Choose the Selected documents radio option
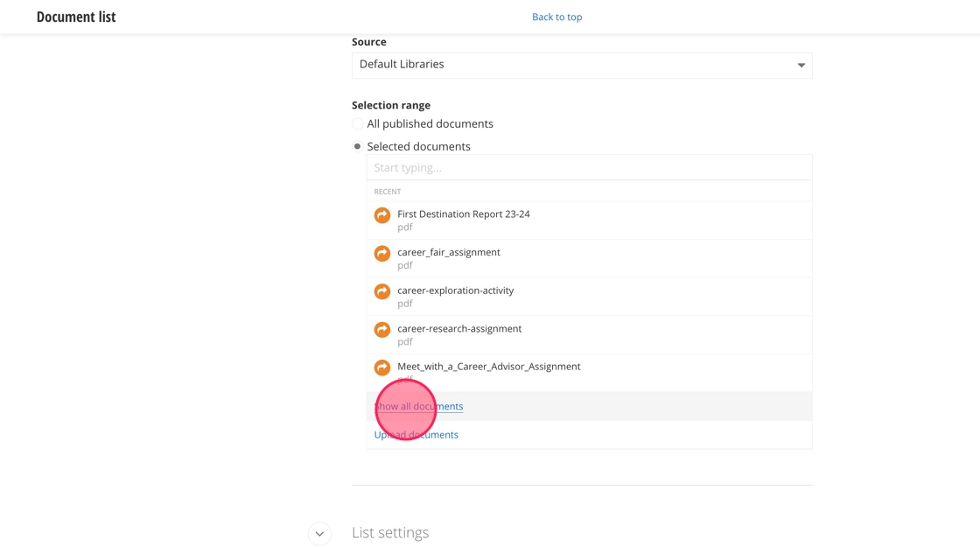Image resolution: width=980 pixels, height=547 pixels. [358, 147]
